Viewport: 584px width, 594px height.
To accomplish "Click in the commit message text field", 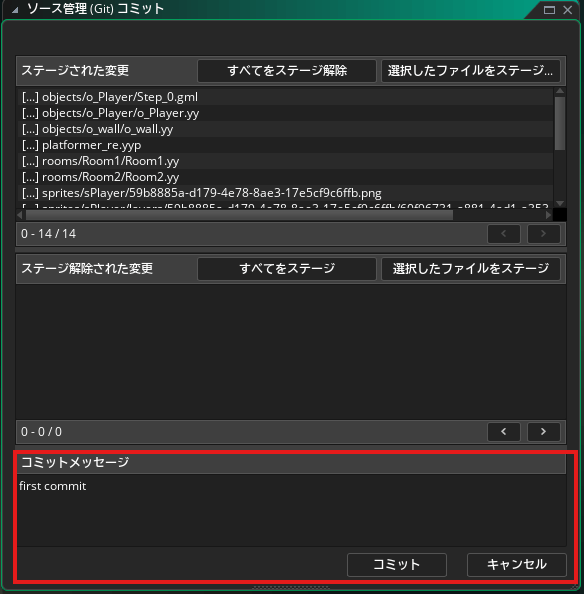I will click(x=291, y=510).
